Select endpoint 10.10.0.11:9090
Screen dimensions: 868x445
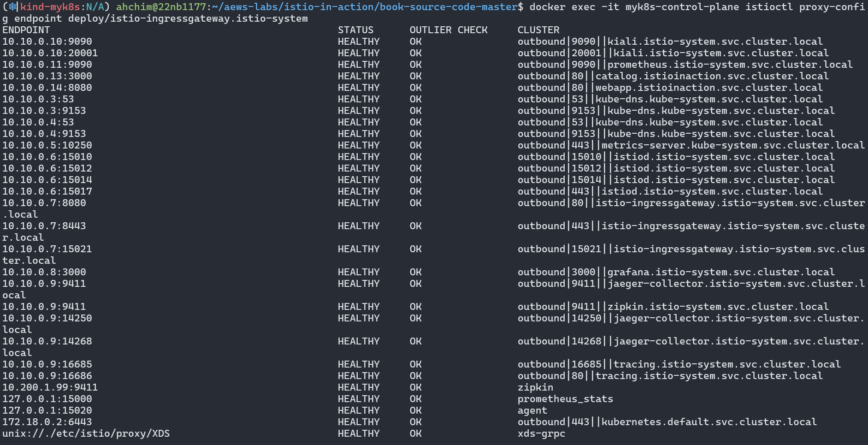[47, 65]
